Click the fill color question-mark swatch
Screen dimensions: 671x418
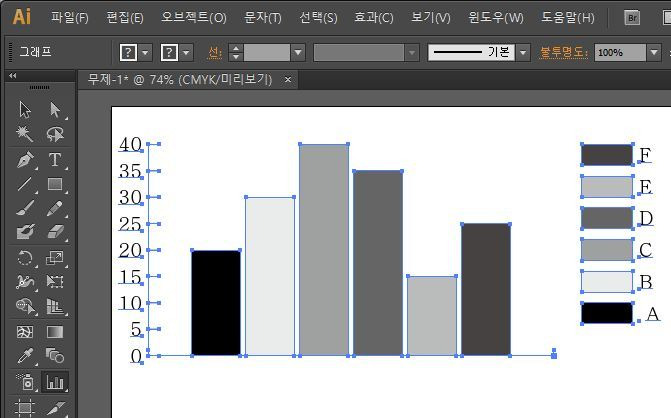(128, 53)
